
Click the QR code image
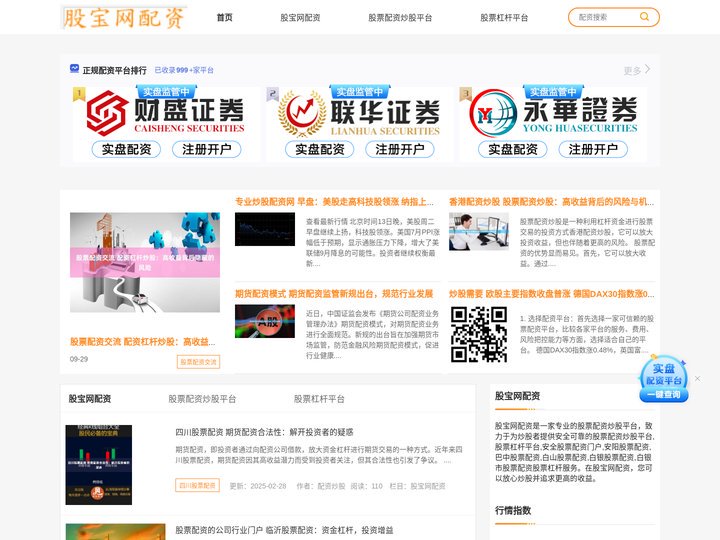point(479,334)
